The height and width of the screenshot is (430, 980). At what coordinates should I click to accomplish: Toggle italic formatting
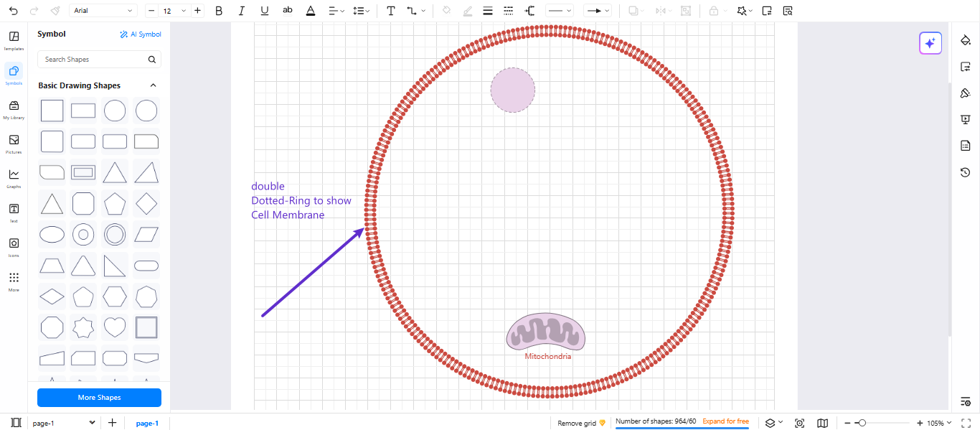242,11
